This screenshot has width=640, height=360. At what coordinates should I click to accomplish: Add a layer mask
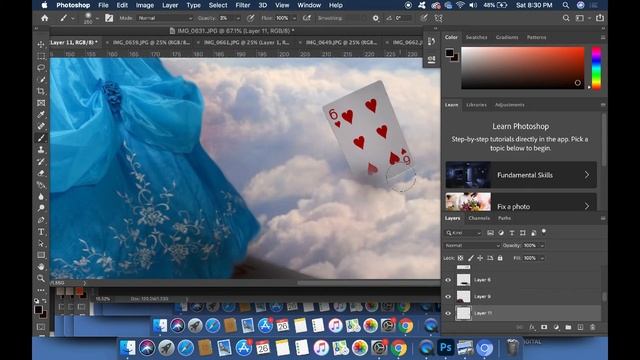point(544,327)
